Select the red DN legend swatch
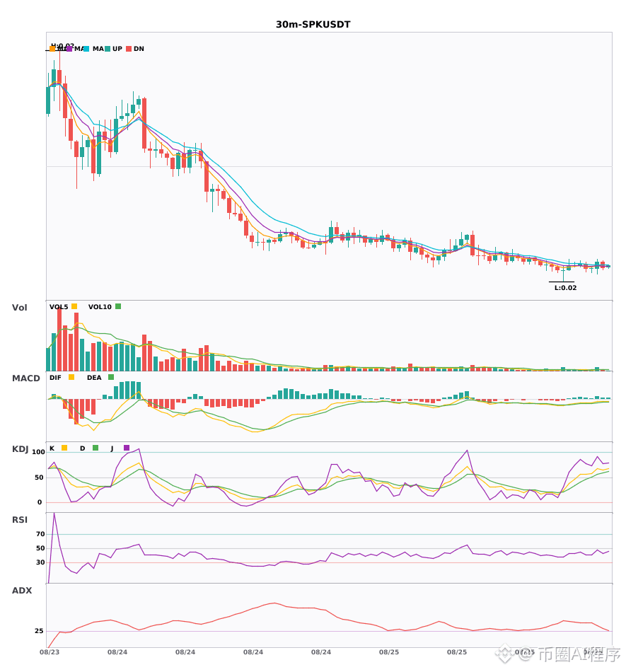626x672 pixels. [129, 49]
